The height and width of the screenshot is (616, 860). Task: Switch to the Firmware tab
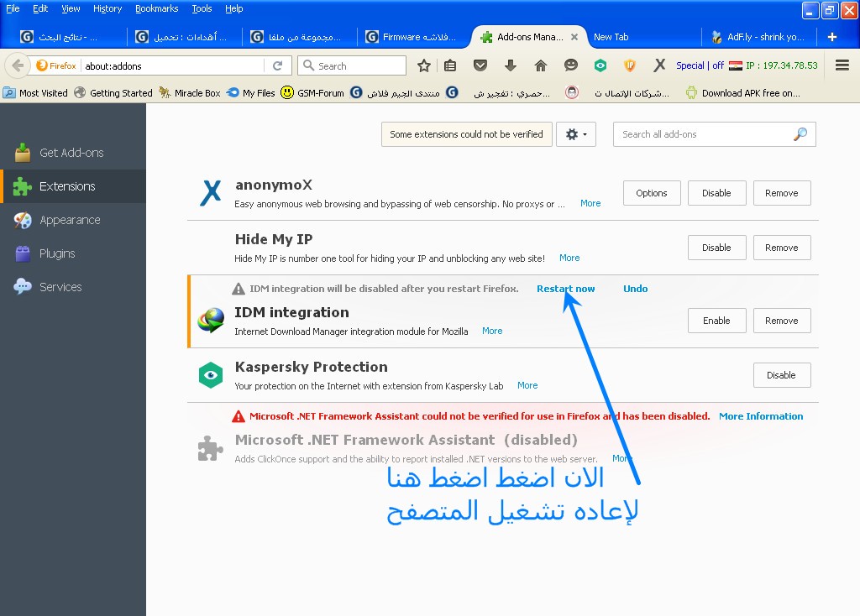tap(414, 37)
